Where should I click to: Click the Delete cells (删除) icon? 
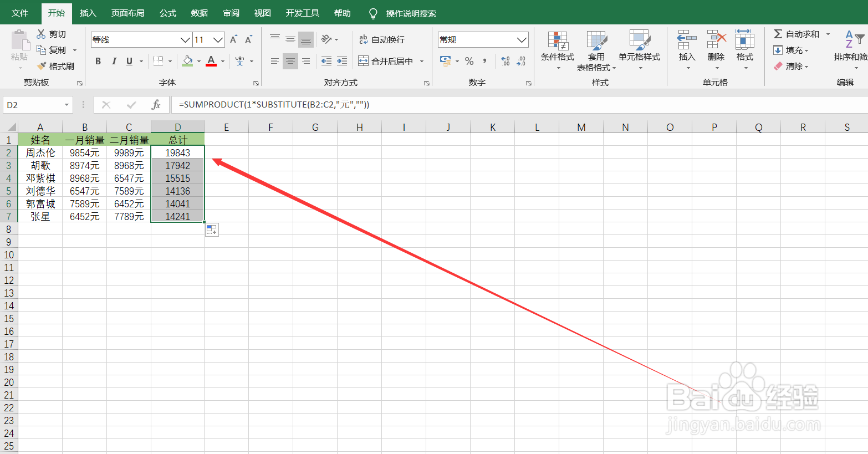click(716, 40)
